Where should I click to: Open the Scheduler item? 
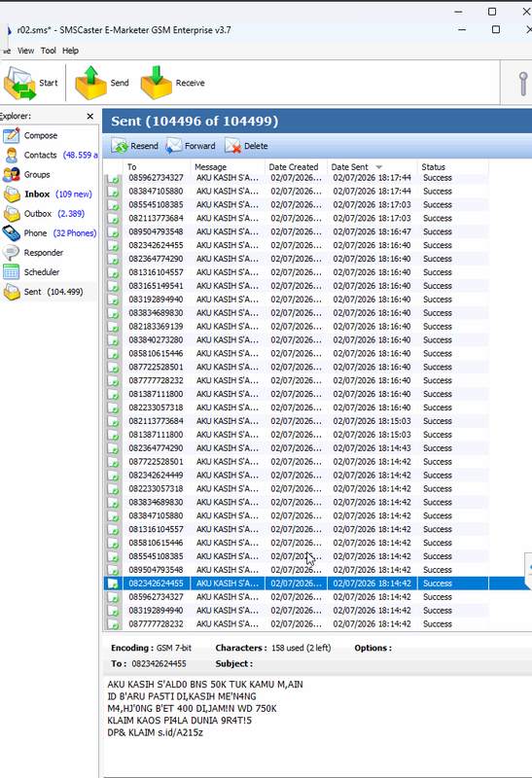point(42,272)
